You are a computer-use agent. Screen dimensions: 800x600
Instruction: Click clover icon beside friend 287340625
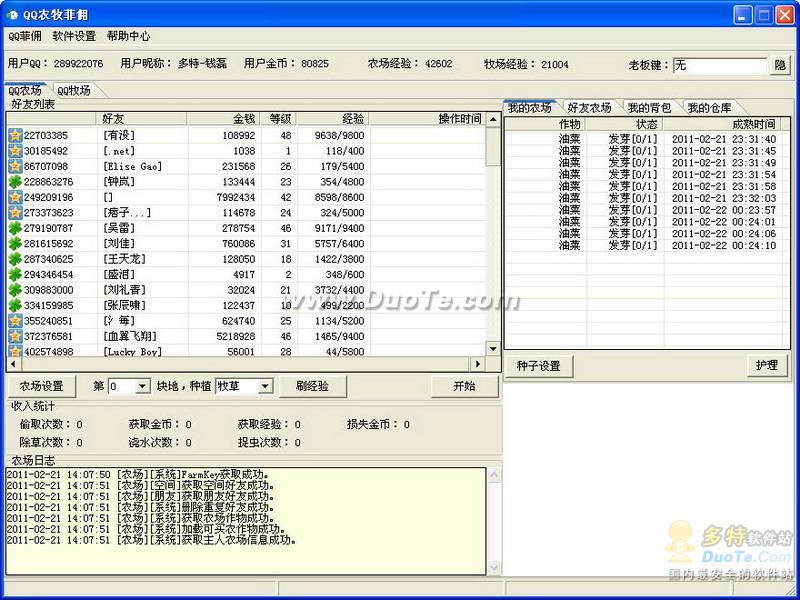[x=15, y=259]
